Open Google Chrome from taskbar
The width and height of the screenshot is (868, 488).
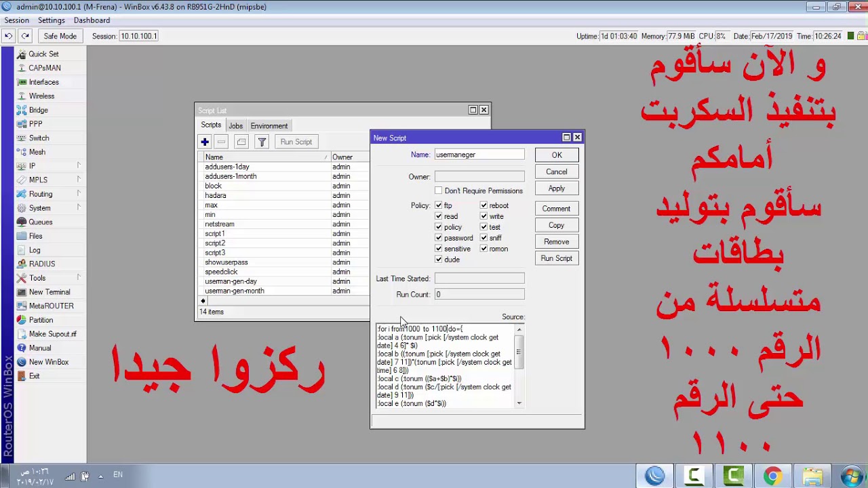[772, 476]
